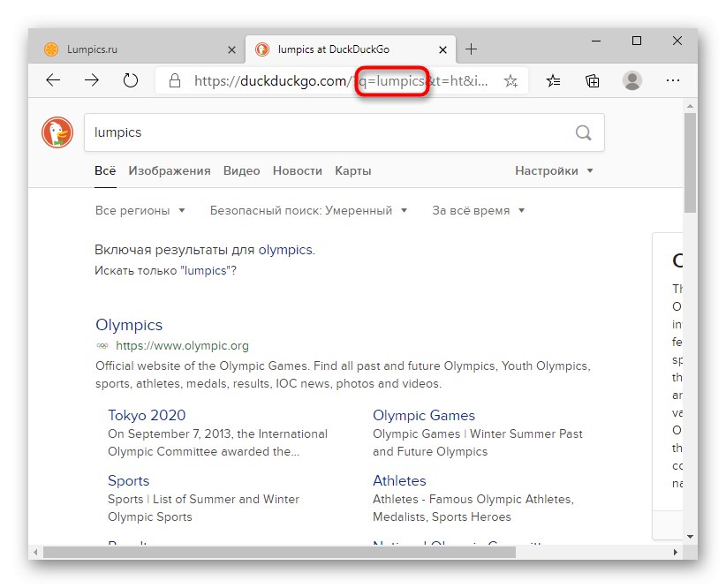Open the user profile icon
Viewport: 726px width, 588px height.
632,81
